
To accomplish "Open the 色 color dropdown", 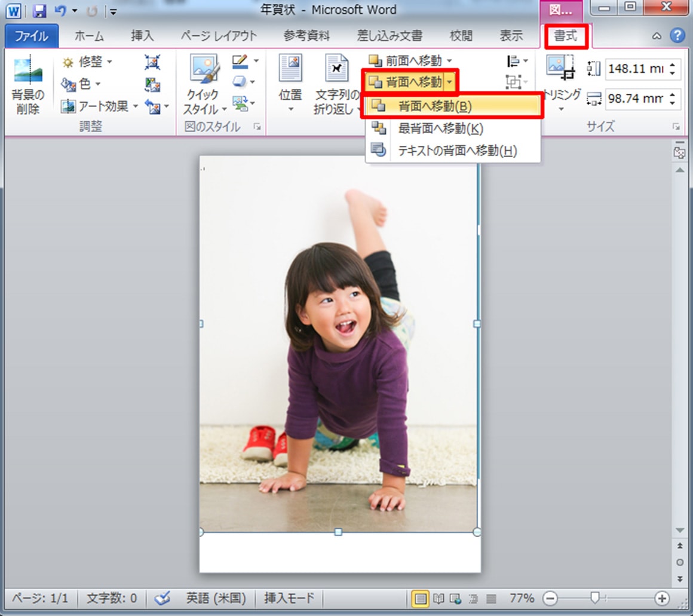I will (81, 84).
